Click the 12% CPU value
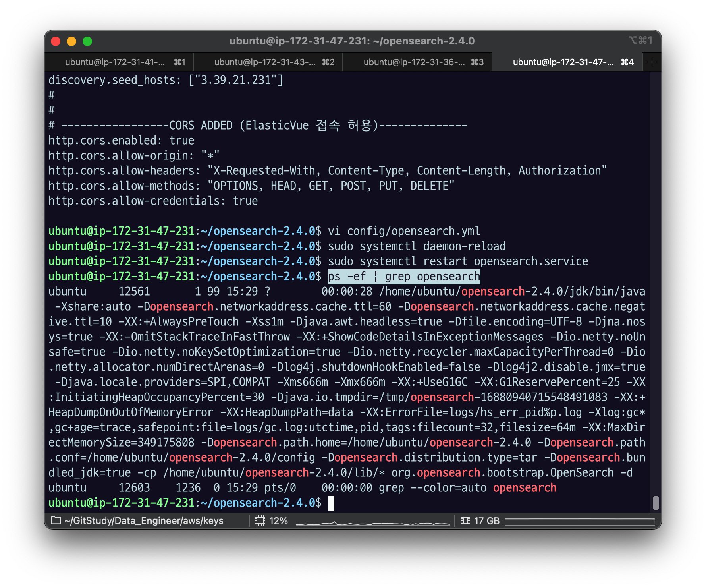706x588 pixels. [x=278, y=520]
